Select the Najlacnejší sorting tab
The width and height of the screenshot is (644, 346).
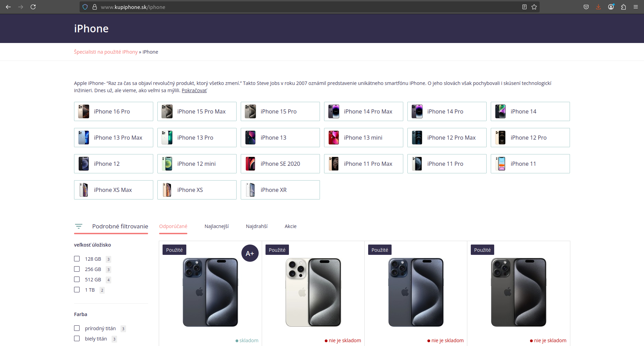point(217,226)
